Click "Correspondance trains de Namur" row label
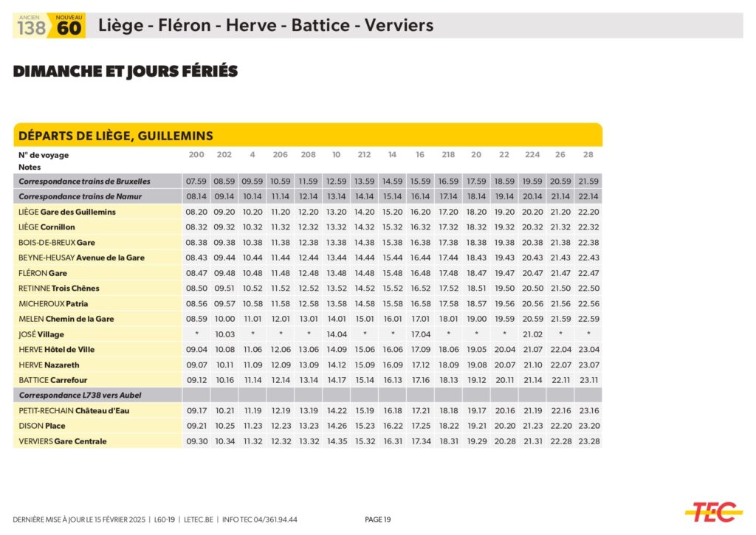The height and width of the screenshot is (535, 756). (x=80, y=196)
